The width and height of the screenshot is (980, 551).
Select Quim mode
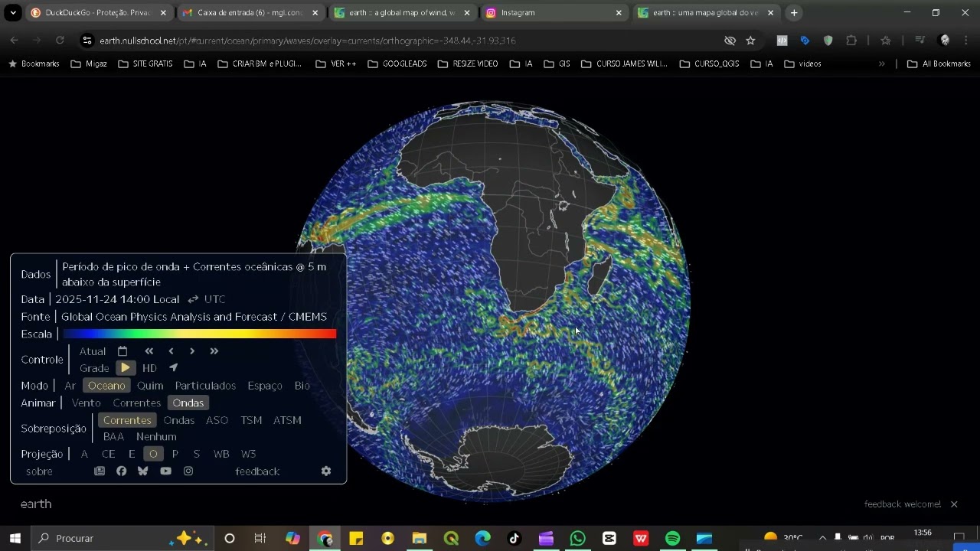[150, 386]
